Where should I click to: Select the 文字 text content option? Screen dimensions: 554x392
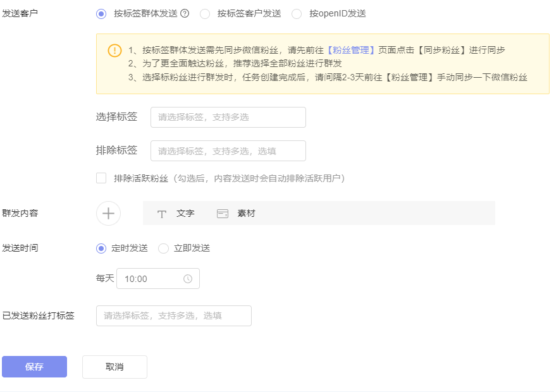click(185, 214)
